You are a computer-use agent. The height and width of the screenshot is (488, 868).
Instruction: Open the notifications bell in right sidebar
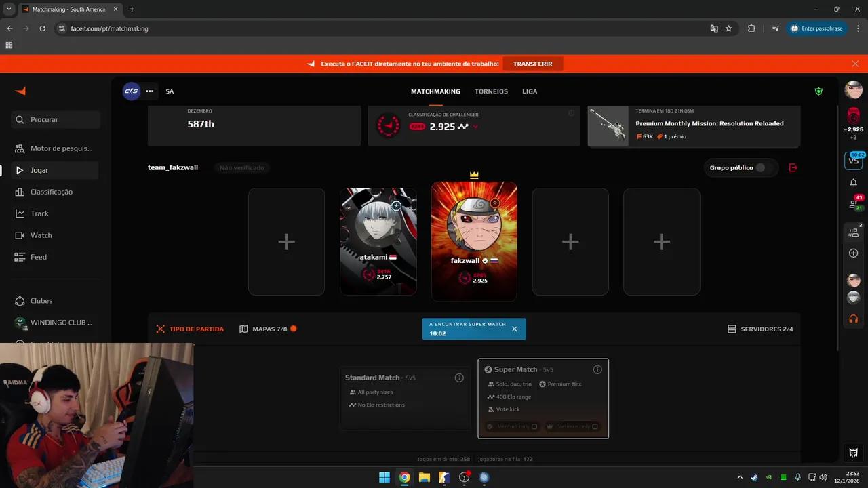pos(853,182)
